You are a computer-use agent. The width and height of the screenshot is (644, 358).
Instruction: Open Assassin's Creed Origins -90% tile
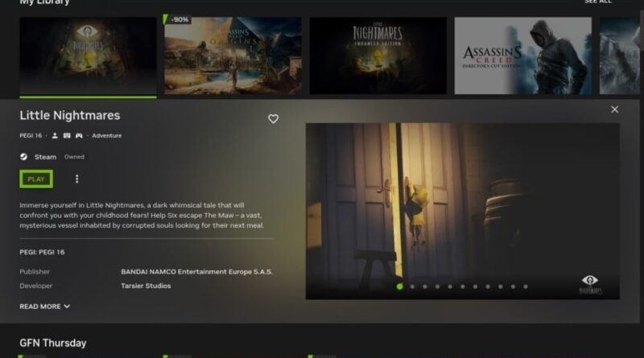pos(233,56)
